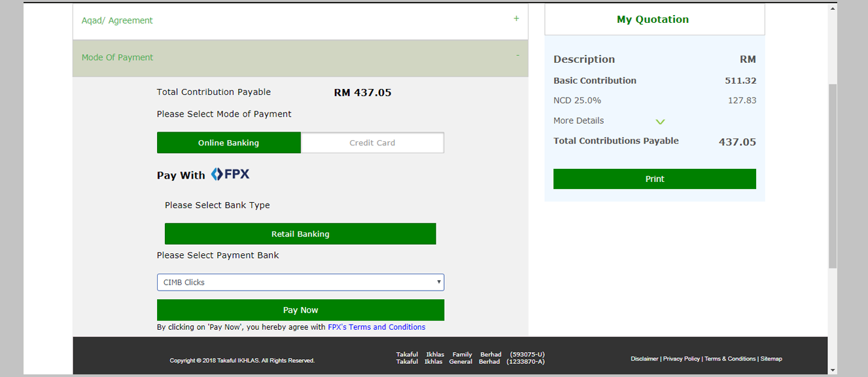Select the Online Banking payment tab
Viewport: 868px width, 377px height.
229,143
